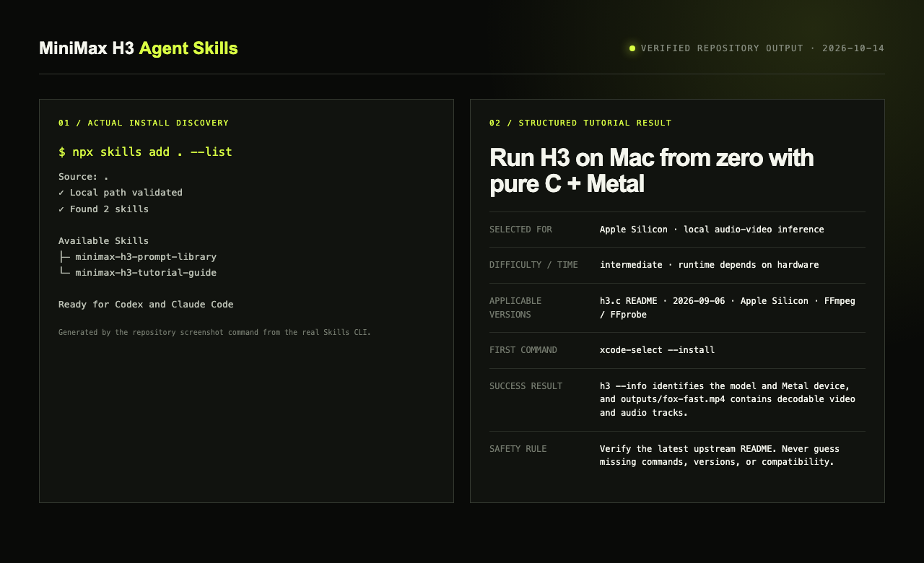Click the "SAFETY RULE" row label
This screenshot has width=924, height=563.
point(518,449)
